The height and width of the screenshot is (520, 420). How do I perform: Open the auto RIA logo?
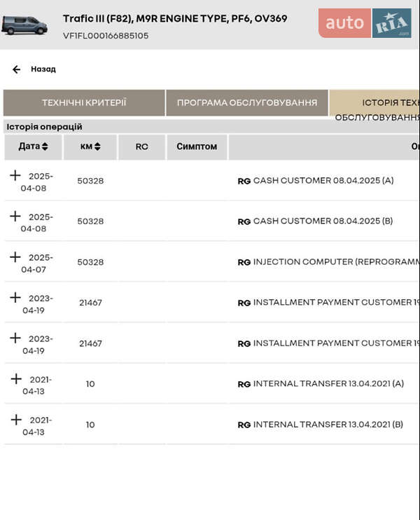pyautogui.click(x=365, y=23)
